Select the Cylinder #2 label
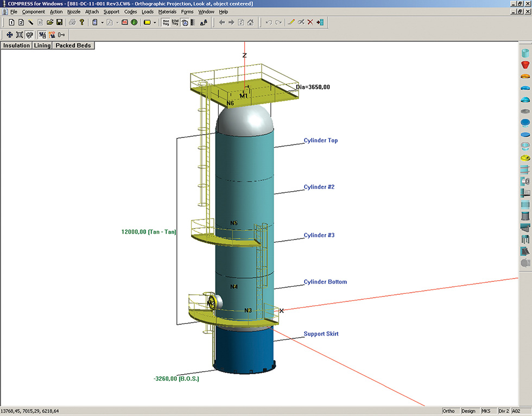The width and height of the screenshot is (532, 416). tap(319, 187)
